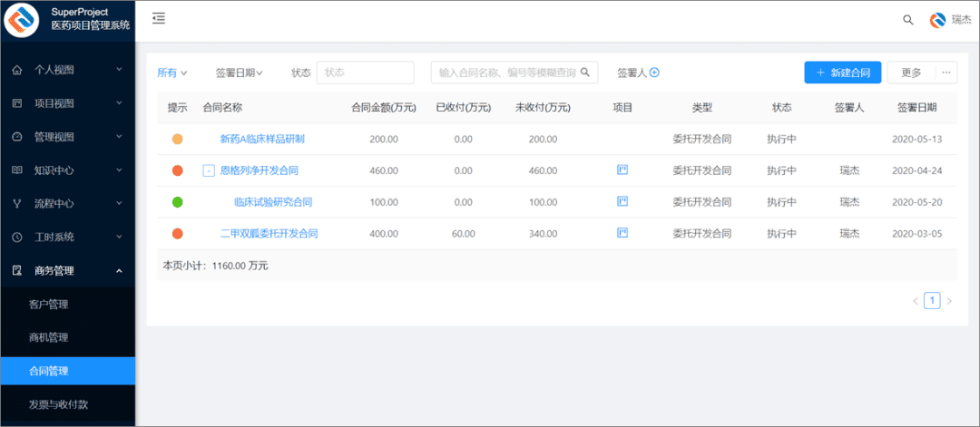
Task: Click the clock icon beside 工时系统
Action: pos(17,238)
